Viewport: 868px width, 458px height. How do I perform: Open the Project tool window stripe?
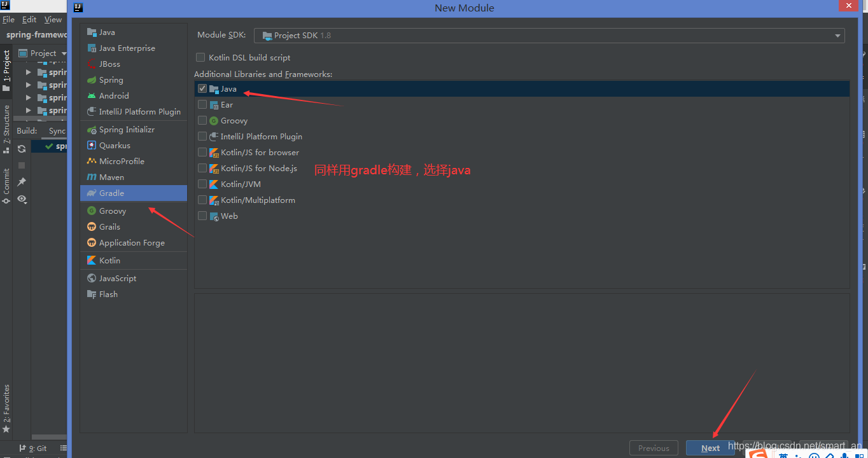pyautogui.click(x=6, y=70)
